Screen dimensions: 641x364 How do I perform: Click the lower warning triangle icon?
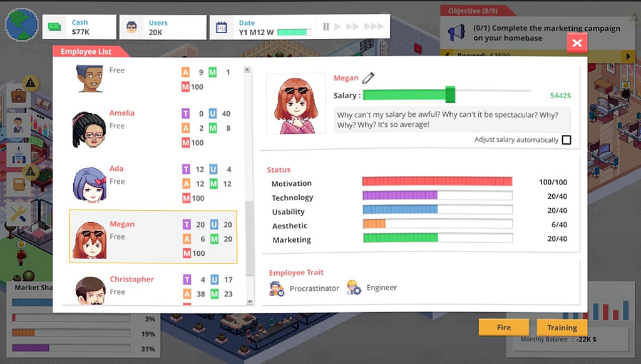pos(30,171)
